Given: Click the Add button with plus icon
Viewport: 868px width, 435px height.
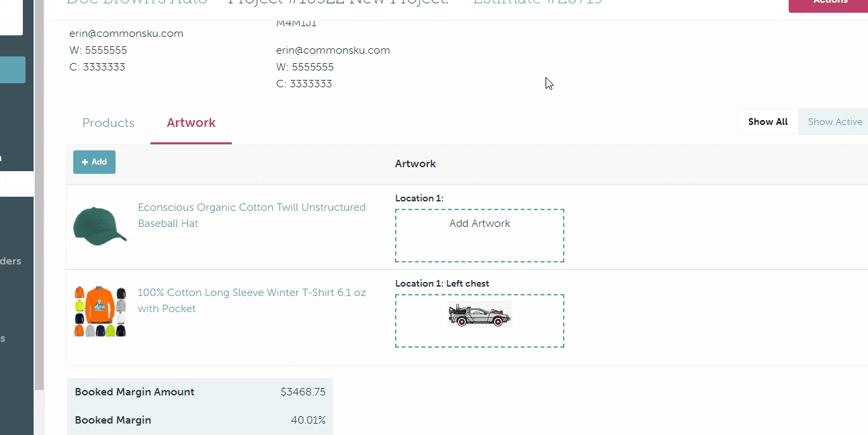Looking at the screenshot, I should (94, 162).
